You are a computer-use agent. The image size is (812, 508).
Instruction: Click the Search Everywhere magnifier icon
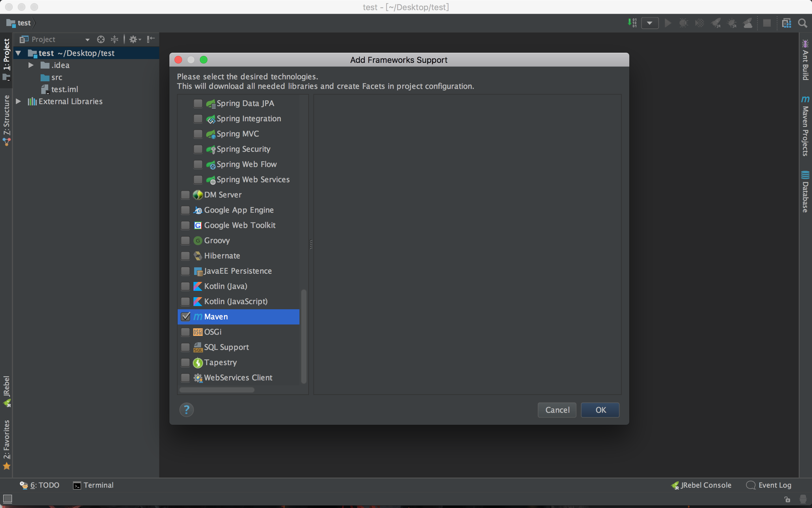802,23
